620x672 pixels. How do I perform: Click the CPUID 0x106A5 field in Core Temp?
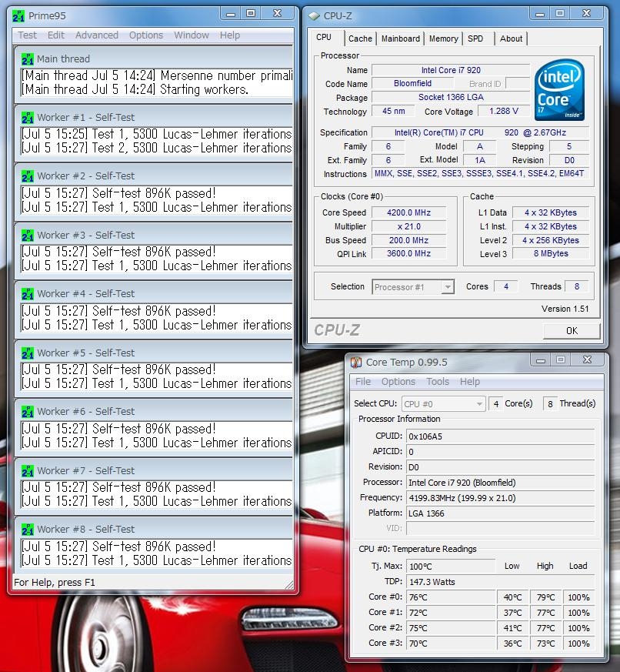point(501,436)
